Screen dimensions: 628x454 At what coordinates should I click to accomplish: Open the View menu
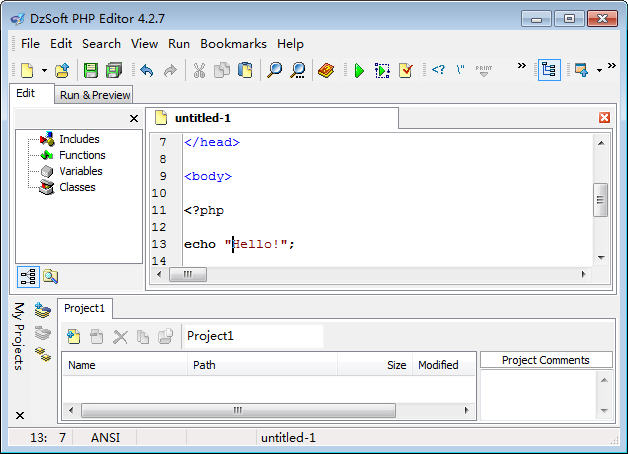pos(145,44)
